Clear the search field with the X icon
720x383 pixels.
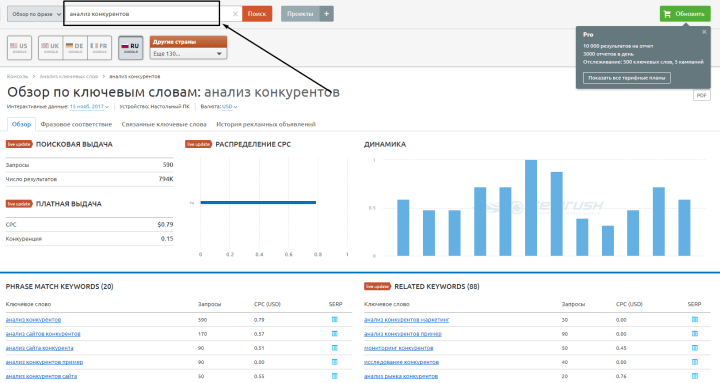click(235, 14)
